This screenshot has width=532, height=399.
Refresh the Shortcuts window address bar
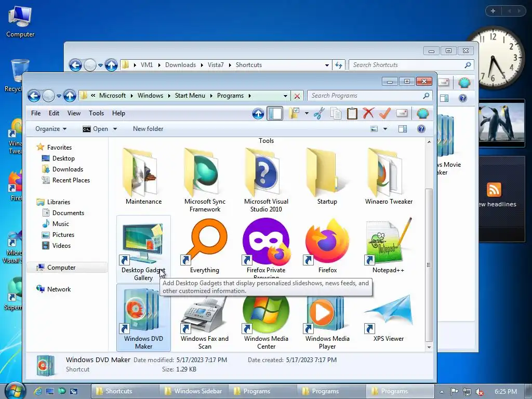339,65
